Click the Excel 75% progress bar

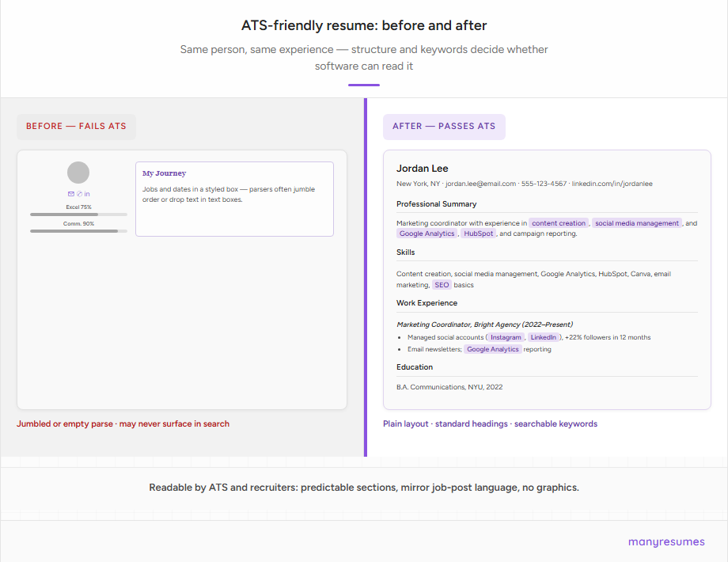[x=78, y=214]
